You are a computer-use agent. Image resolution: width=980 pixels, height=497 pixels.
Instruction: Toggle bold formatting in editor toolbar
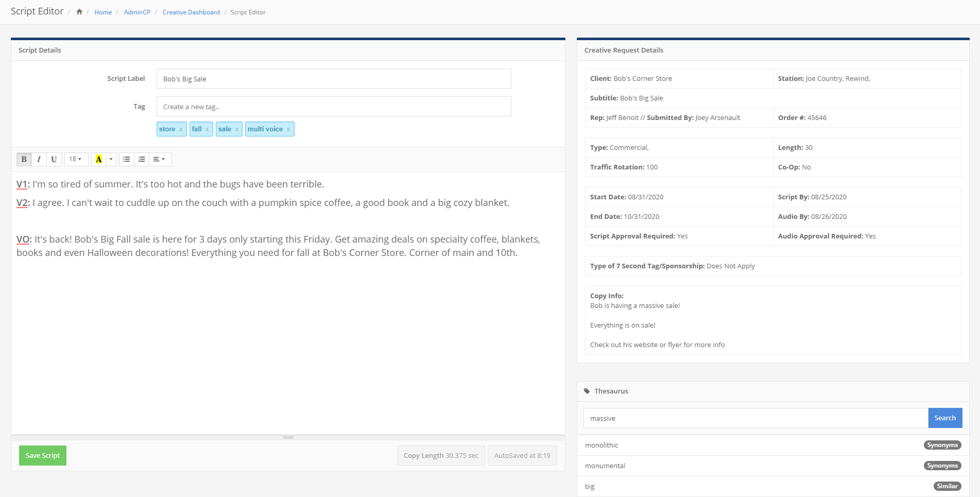[24, 159]
